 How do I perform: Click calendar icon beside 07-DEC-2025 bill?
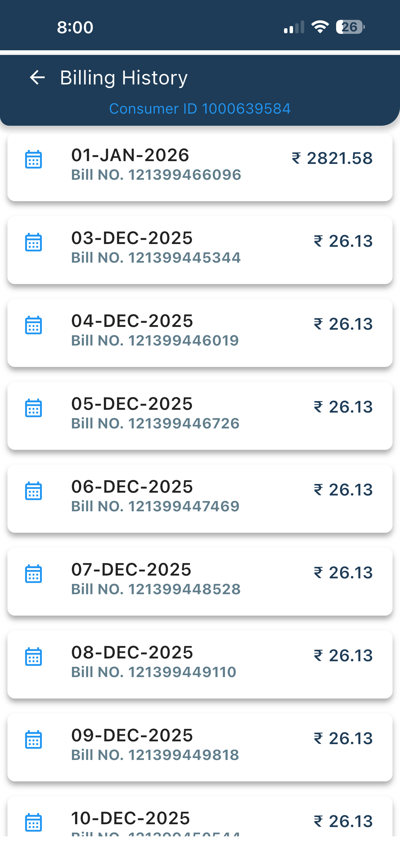(x=33, y=573)
